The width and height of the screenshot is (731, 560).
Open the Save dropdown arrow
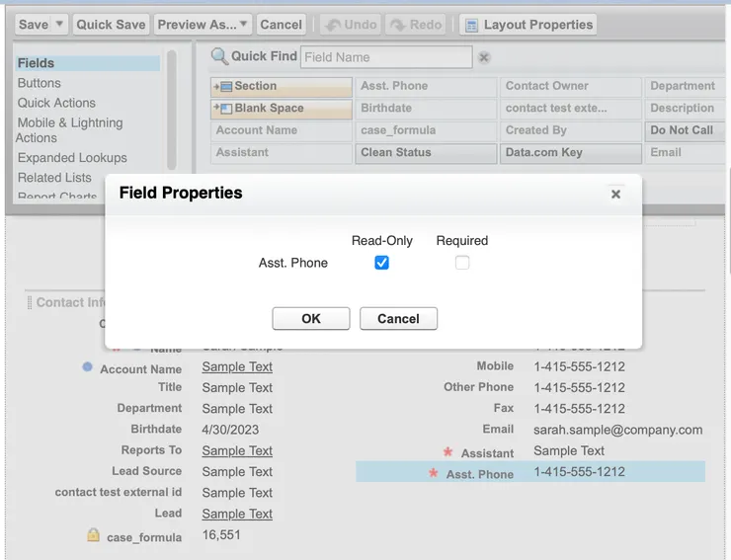[59, 24]
